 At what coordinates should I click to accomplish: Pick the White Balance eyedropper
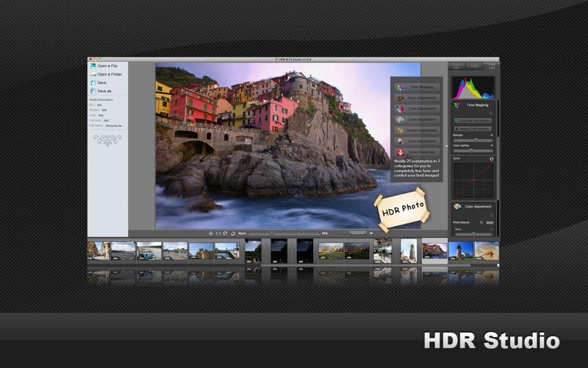[481, 223]
